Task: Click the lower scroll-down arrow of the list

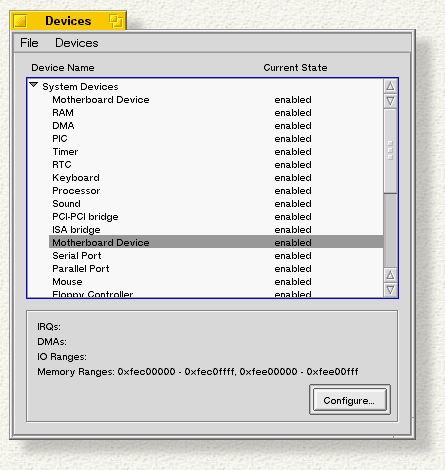Action: tap(390, 290)
